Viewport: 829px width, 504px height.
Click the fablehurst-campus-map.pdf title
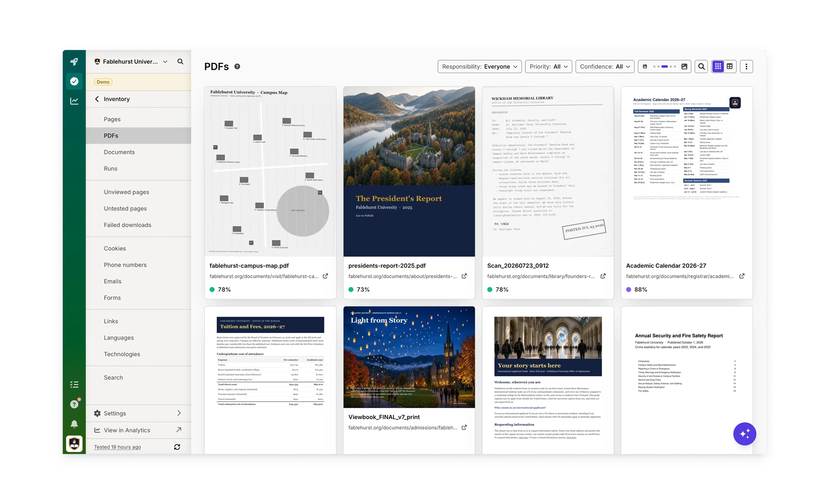(249, 265)
